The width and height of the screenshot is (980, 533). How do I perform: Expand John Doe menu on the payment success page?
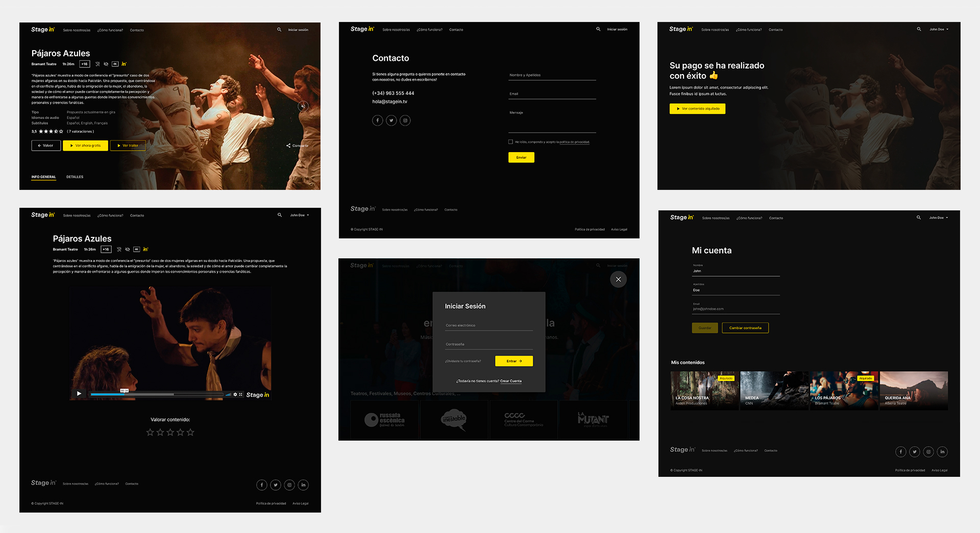pos(939,30)
